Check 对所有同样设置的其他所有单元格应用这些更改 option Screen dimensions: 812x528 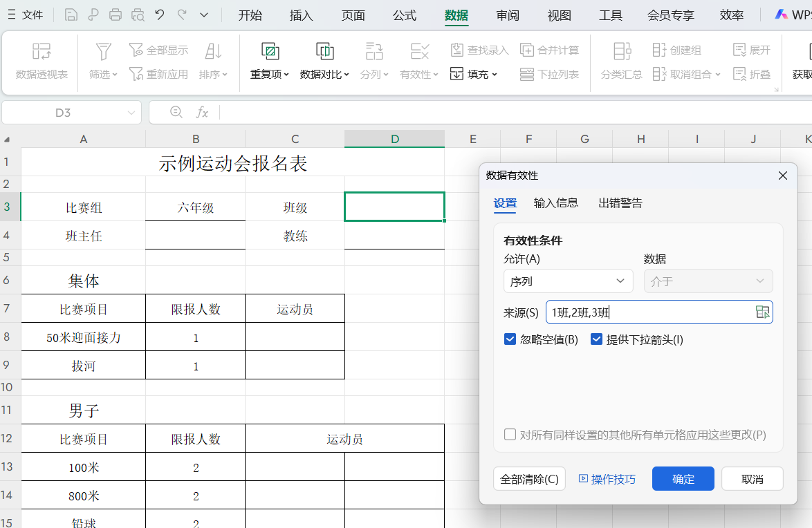point(510,435)
